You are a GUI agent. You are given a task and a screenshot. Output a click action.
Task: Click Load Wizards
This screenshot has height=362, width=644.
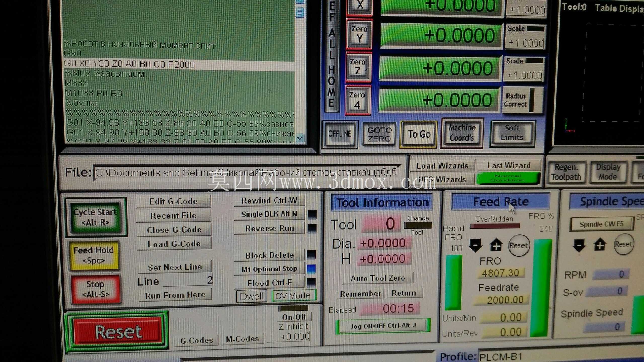[x=442, y=166]
